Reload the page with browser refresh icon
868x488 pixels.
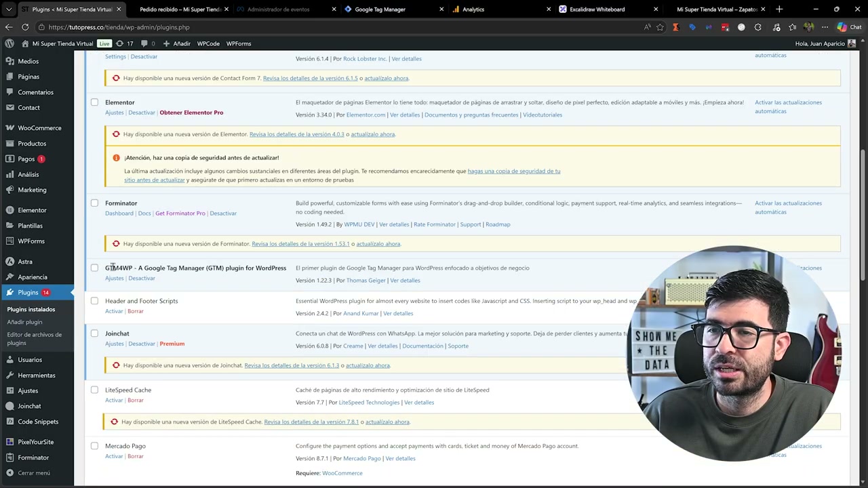25,27
